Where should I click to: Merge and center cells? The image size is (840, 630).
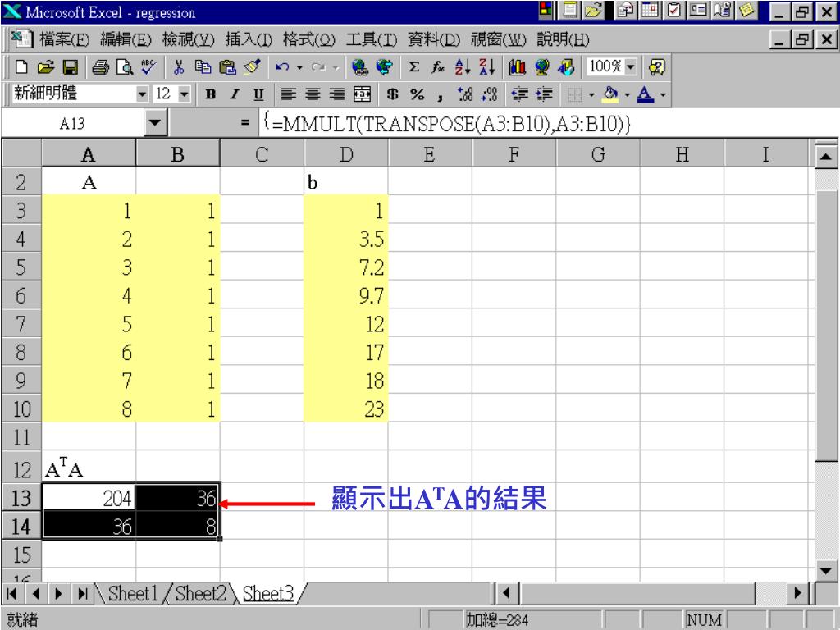tap(362, 95)
